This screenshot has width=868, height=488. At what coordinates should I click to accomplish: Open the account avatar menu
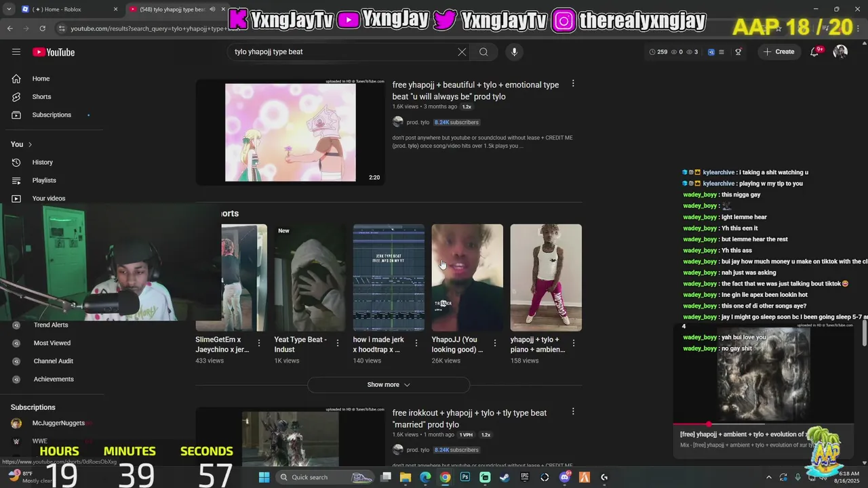(x=840, y=52)
